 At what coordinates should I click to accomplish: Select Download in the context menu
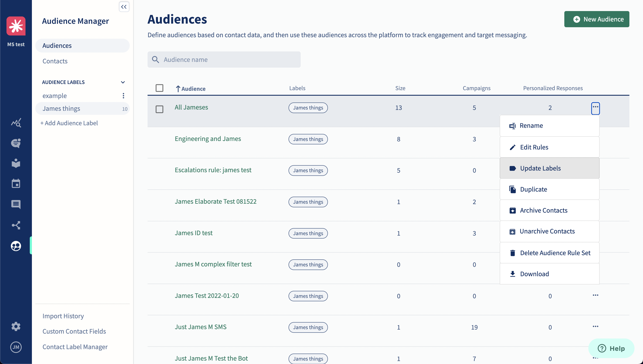point(549,274)
